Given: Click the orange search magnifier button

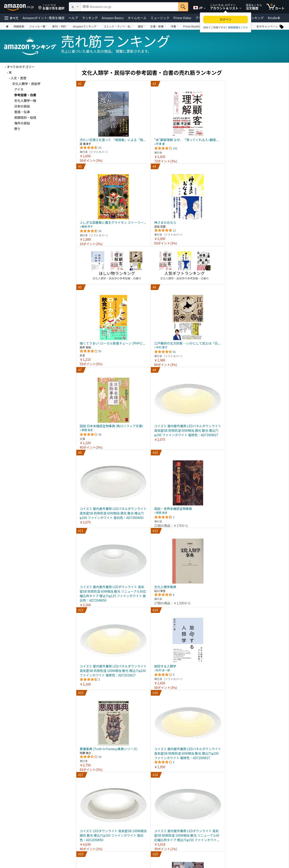Looking at the screenshot, I should click(183, 7).
